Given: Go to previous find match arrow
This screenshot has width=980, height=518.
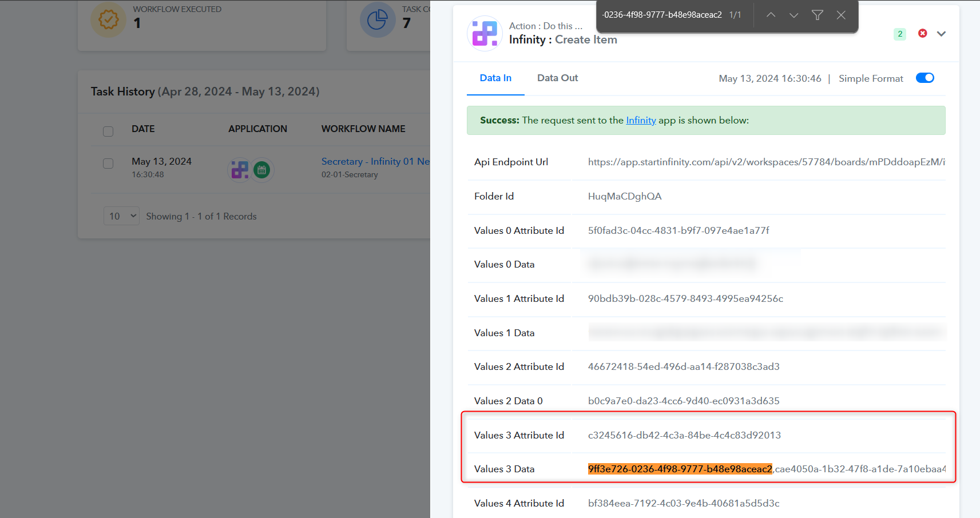Looking at the screenshot, I should 771,15.
